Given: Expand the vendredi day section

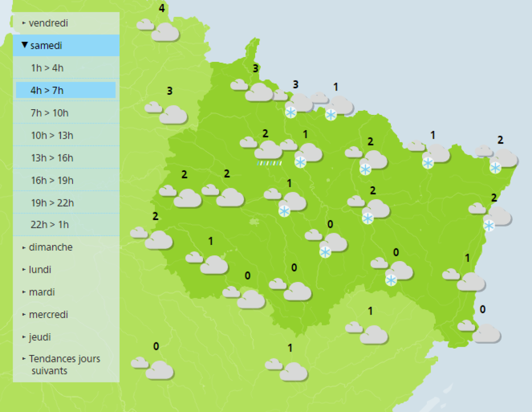Looking at the screenshot, I should pos(48,23).
